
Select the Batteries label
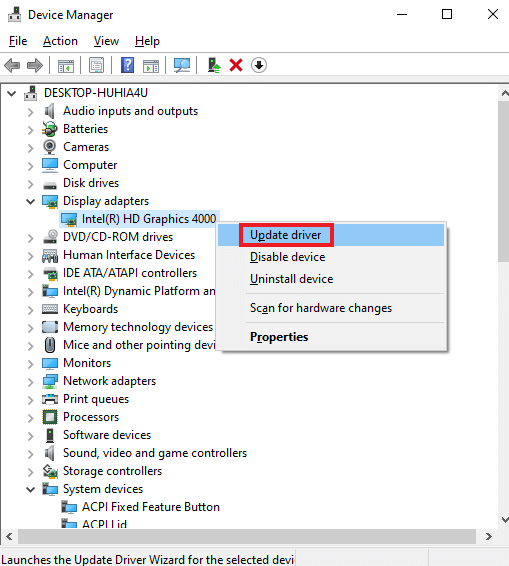pyautogui.click(x=86, y=129)
